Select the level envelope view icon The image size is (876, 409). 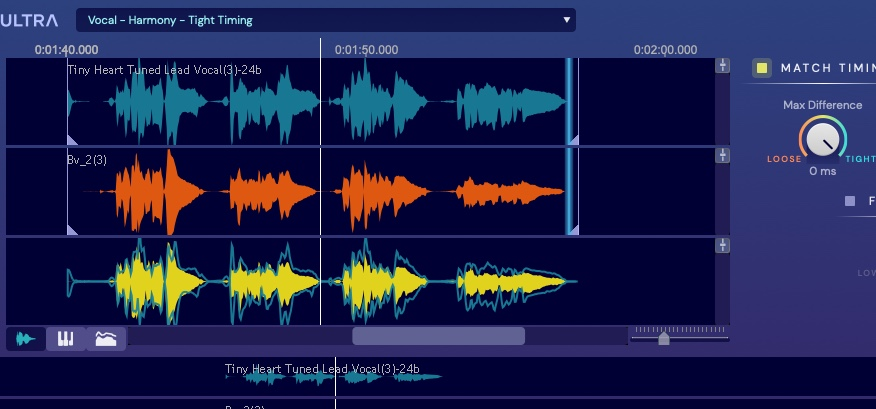point(106,339)
